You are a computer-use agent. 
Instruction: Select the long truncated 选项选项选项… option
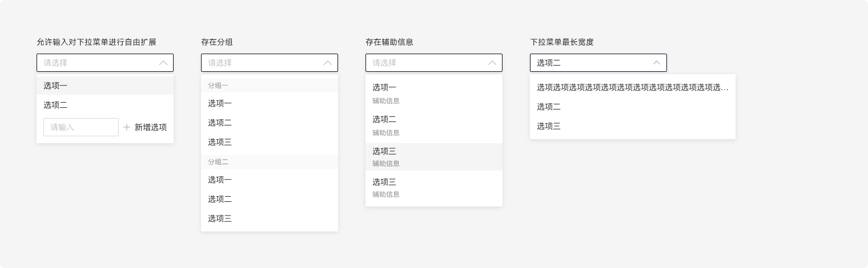tap(632, 87)
